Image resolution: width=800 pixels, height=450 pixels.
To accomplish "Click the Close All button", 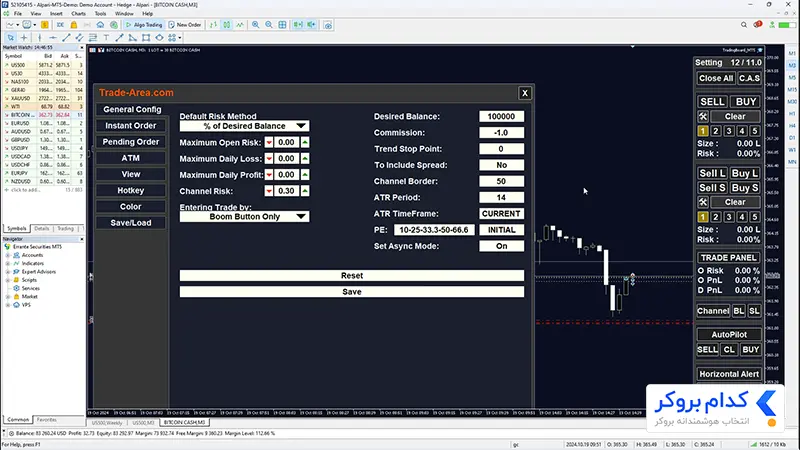I will pyautogui.click(x=716, y=78).
